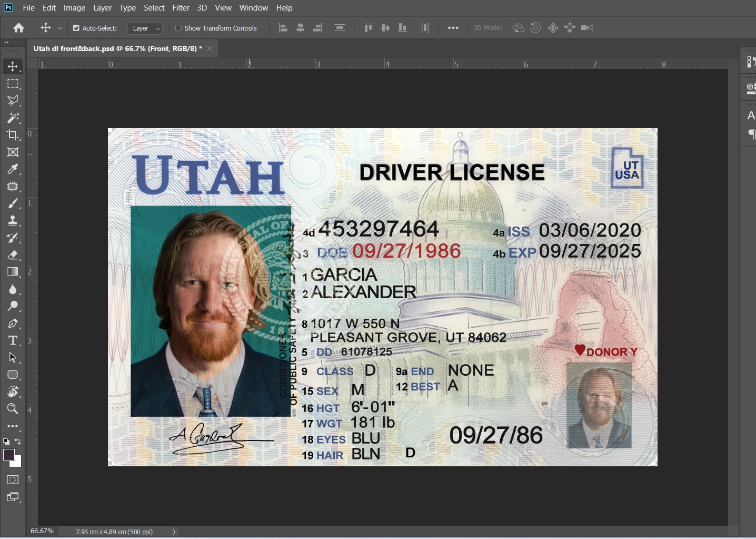Open the 3D menu
756x539 pixels.
tap(202, 8)
